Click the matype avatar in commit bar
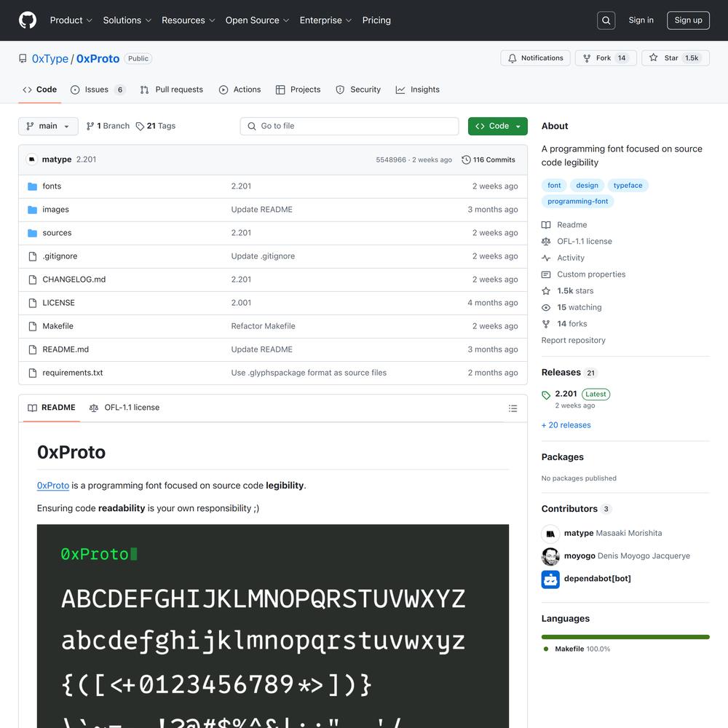 pos(31,159)
